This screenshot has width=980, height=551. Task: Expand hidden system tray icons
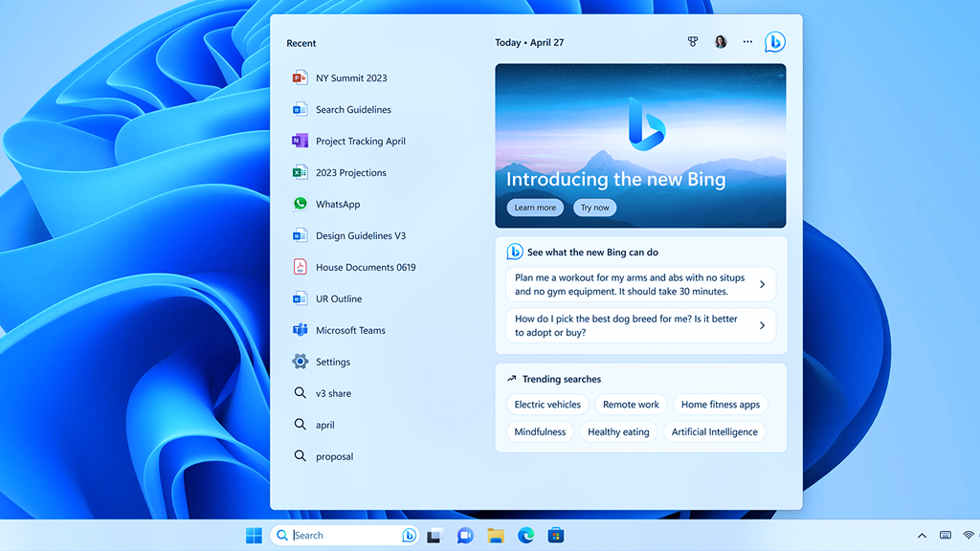(x=921, y=535)
